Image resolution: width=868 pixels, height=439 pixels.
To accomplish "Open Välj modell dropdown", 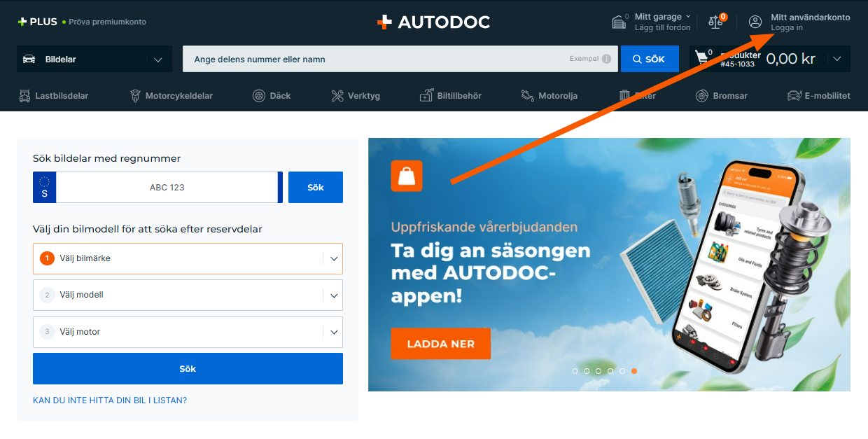I will tap(188, 295).
